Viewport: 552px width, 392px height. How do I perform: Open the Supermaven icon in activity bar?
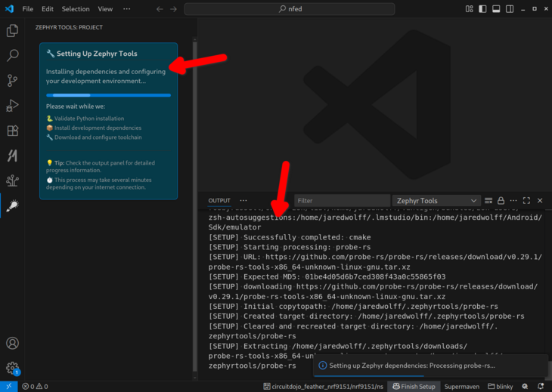click(12, 156)
